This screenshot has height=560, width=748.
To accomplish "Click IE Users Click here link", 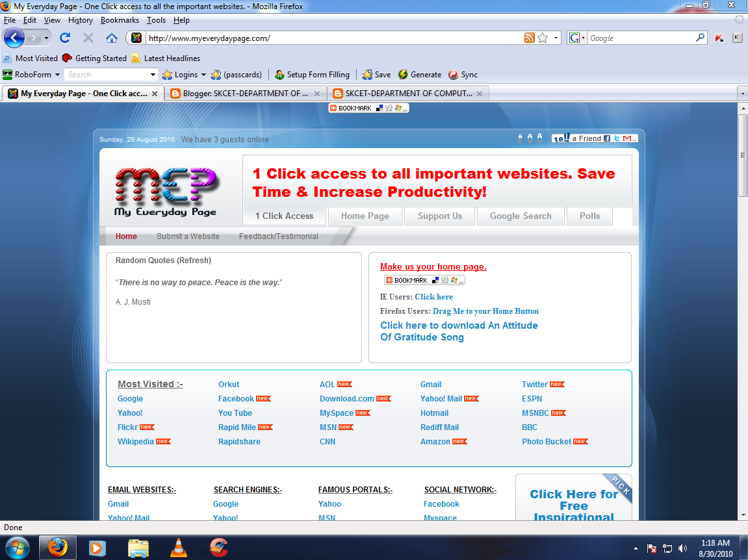I will pos(433,297).
